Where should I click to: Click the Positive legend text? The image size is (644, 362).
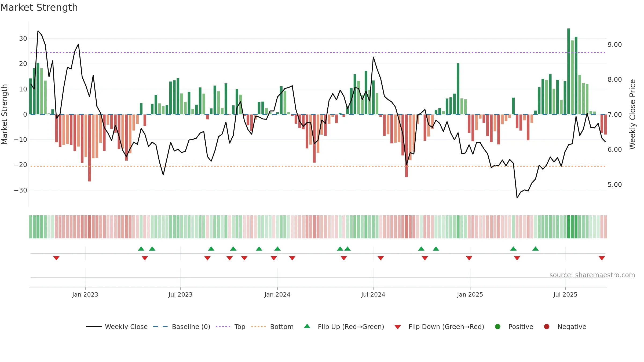point(521,327)
